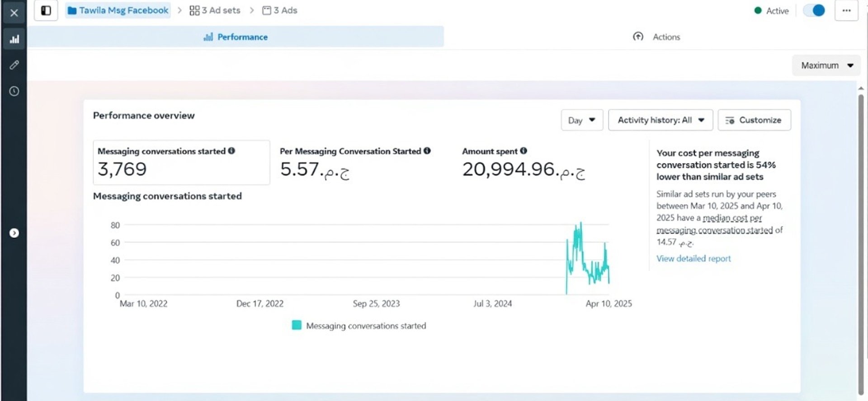This screenshot has width=868, height=401.
Task: Click the Customize button
Action: coord(754,120)
